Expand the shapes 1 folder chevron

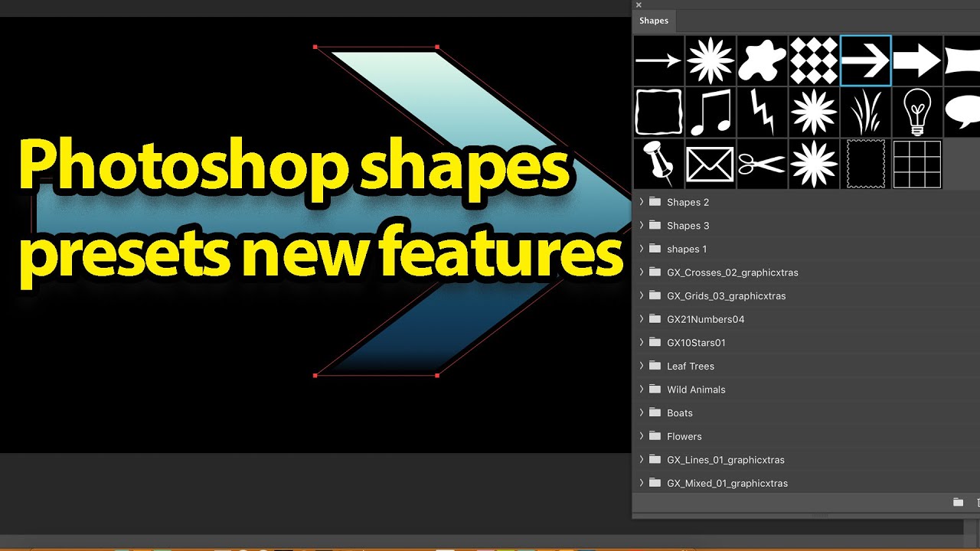[642, 249]
